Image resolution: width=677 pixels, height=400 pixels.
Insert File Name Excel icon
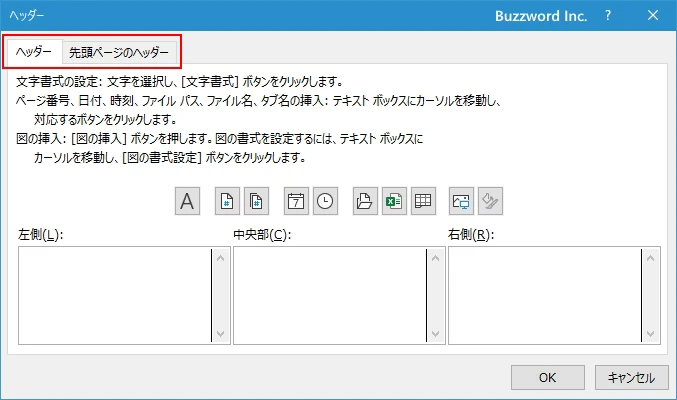[394, 201]
